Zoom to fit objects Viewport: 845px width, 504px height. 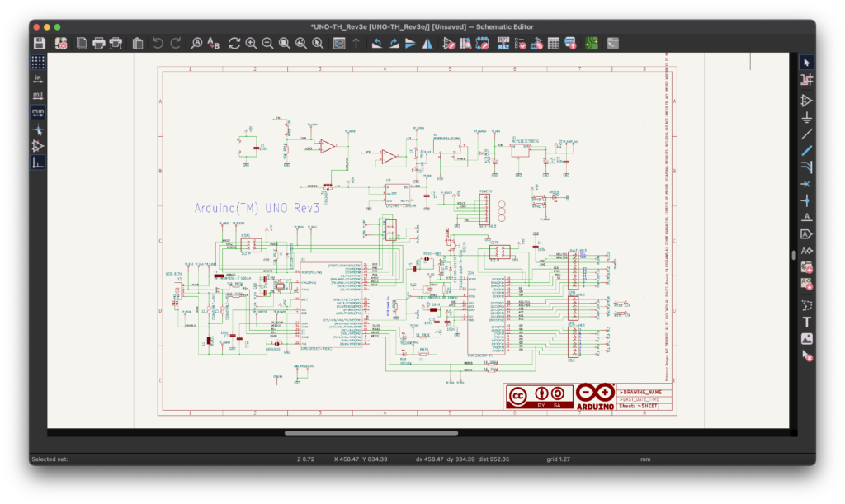point(301,44)
